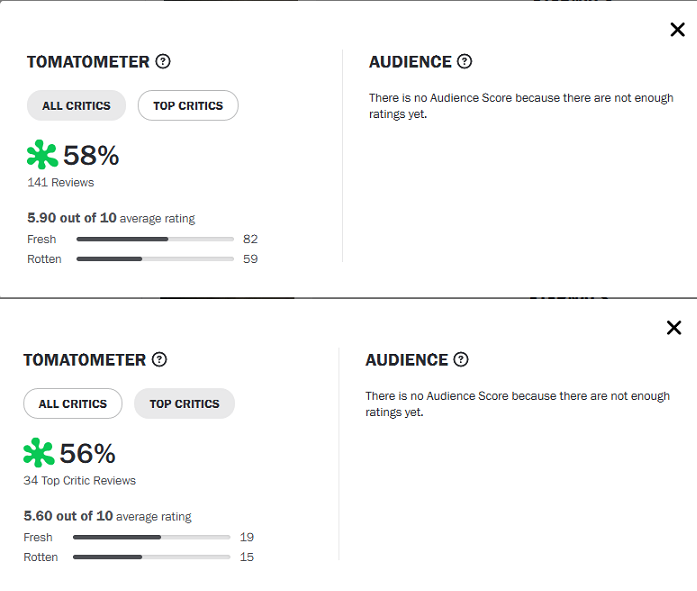Select All Critics in upper panel

click(76, 106)
